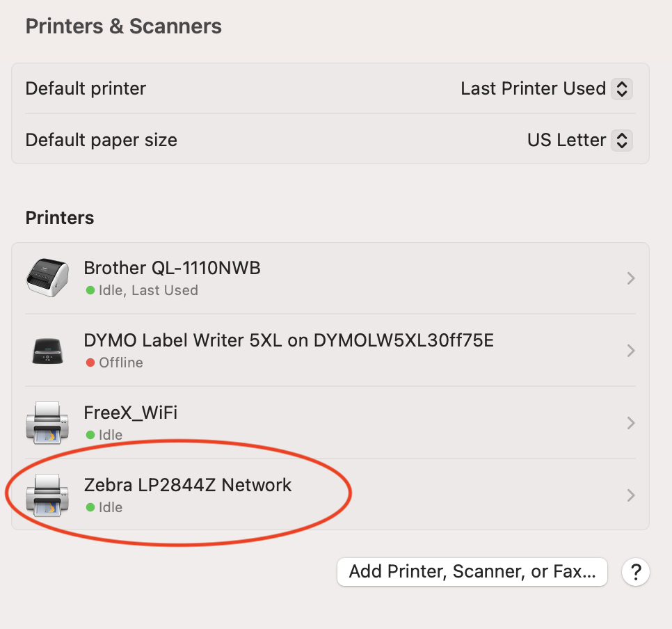
Task: Click the FreeX_WiFi printer icon
Action: pyautogui.click(x=47, y=423)
